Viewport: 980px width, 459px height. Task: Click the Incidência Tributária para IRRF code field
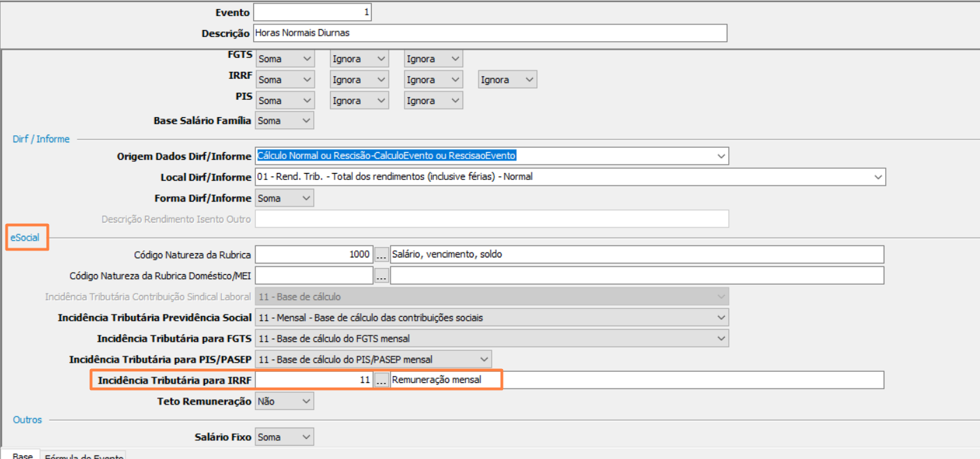(314, 380)
